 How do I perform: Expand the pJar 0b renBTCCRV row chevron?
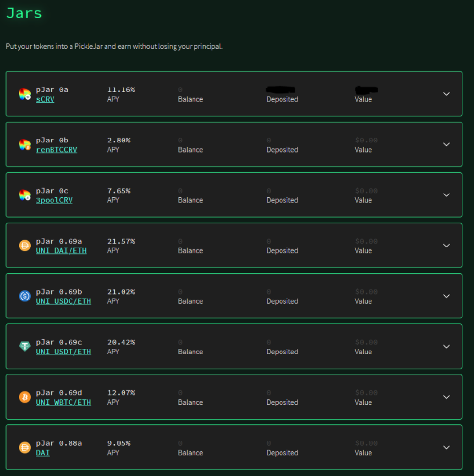pos(446,144)
